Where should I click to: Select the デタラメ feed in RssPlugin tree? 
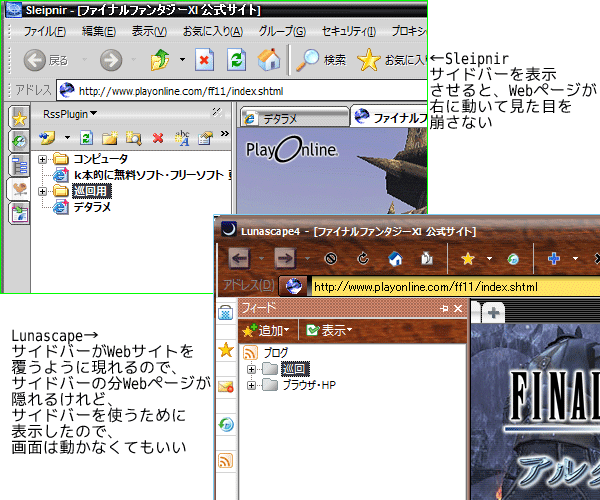pyautogui.click(x=91, y=207)
